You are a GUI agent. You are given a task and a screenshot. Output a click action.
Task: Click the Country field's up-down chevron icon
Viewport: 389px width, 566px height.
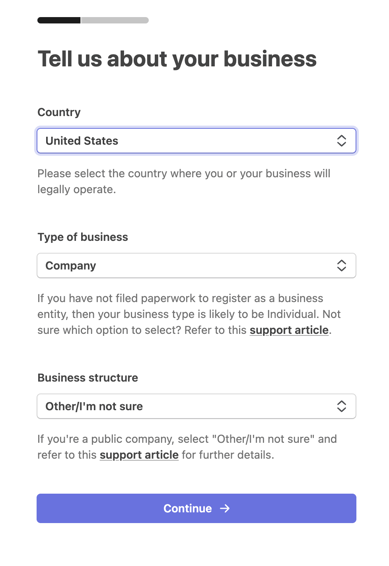coord(341,141)
